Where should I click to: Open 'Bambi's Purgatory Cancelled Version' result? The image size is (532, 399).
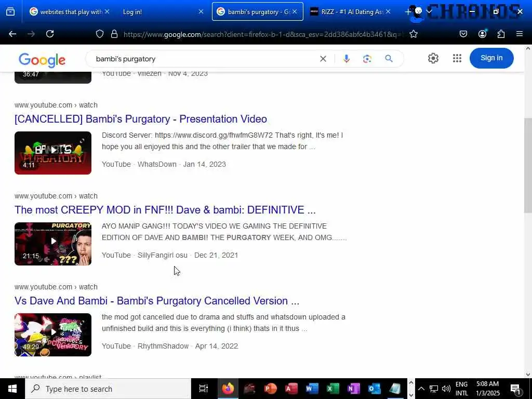[157, 301]
